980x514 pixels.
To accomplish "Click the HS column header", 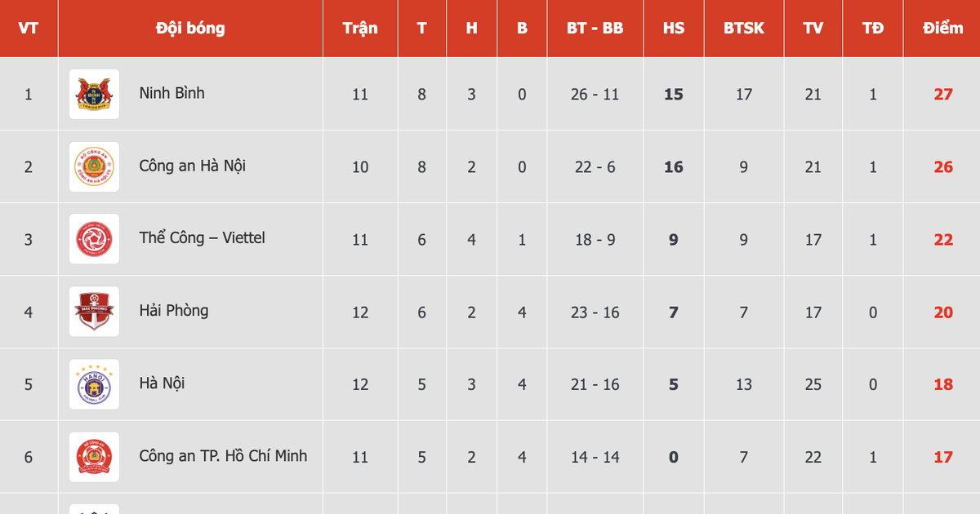I will pos(674,28).
